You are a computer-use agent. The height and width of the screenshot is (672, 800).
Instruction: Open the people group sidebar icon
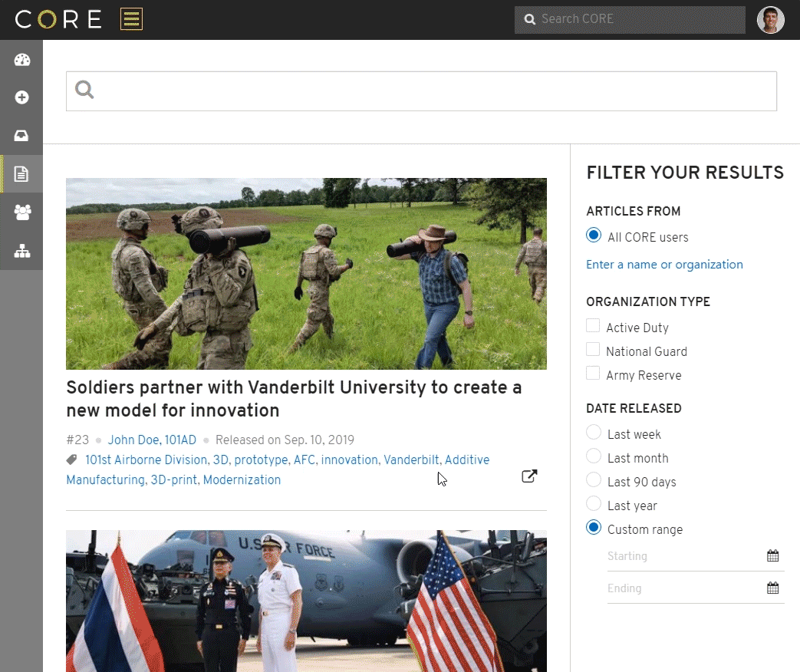point(22,212)
